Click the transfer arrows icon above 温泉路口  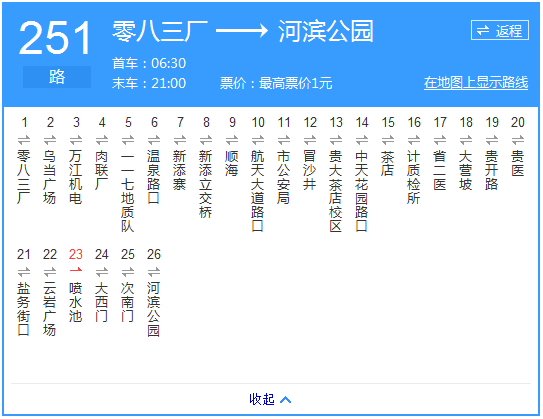coord(154,140)
